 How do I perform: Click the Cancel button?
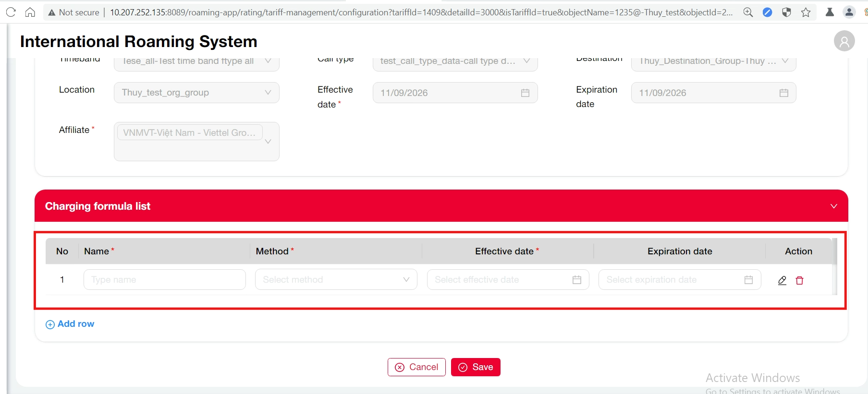click(x=416, y=367)
